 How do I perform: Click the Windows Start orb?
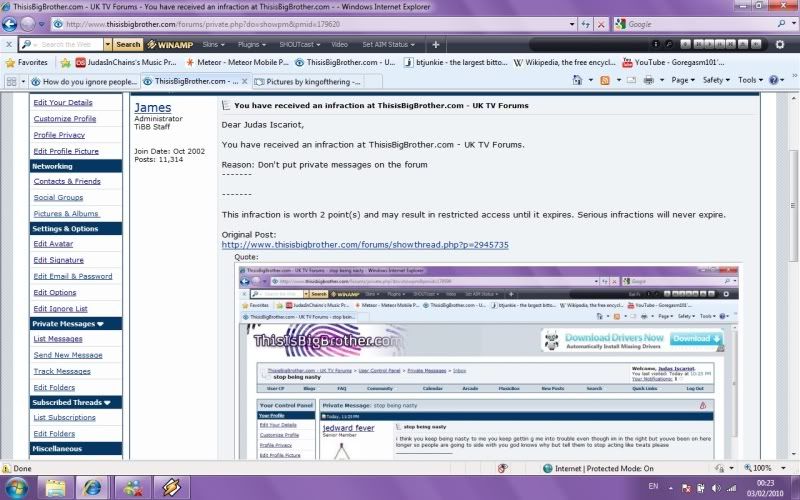16,487
